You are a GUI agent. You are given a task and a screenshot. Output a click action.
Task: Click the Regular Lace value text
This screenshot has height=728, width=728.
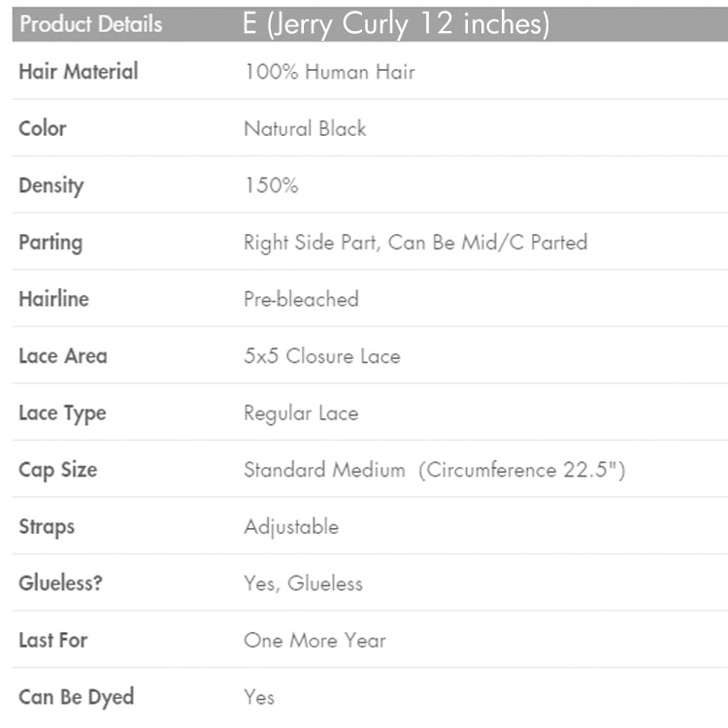tap(301, 414)
